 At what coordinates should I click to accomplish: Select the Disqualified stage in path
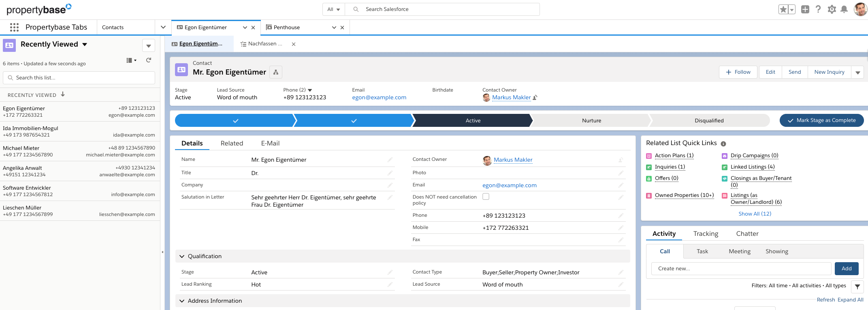[x=709, y=120]
